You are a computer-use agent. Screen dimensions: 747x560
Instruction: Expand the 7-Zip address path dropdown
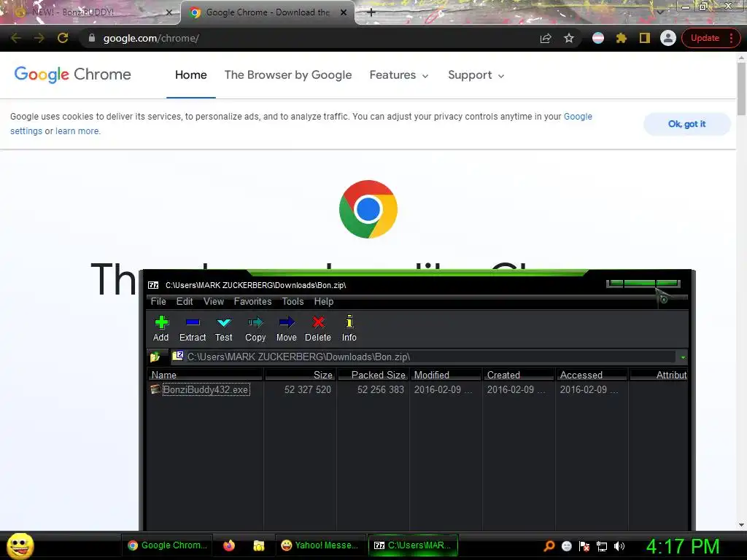[x=683, y=357]
